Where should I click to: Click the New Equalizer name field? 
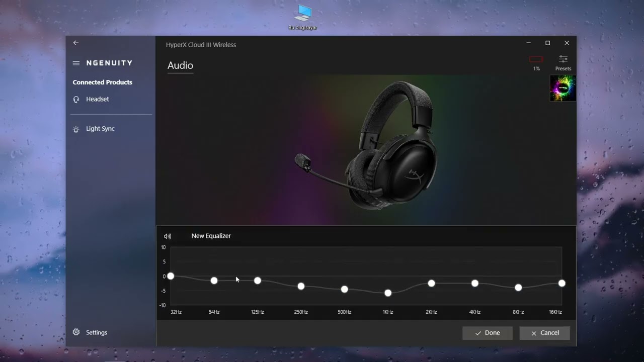tap(211, 236)
